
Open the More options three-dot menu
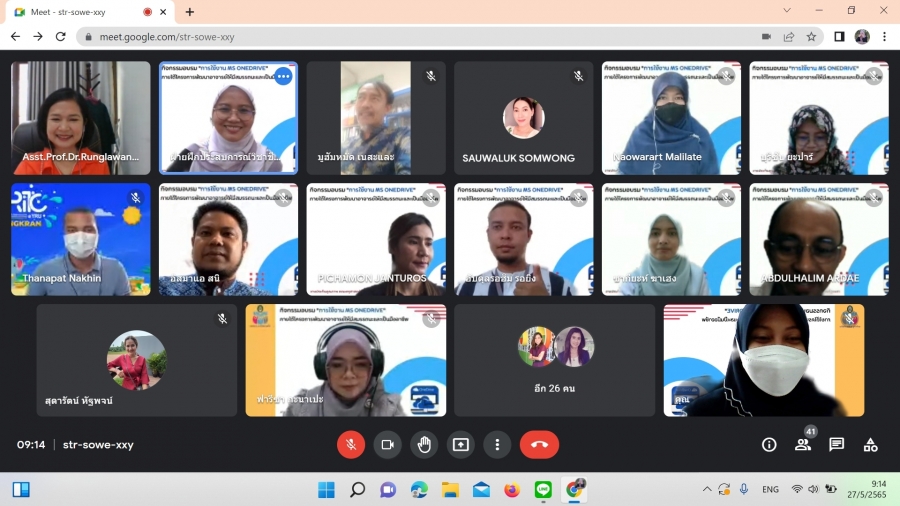click(x=497, y=445)
